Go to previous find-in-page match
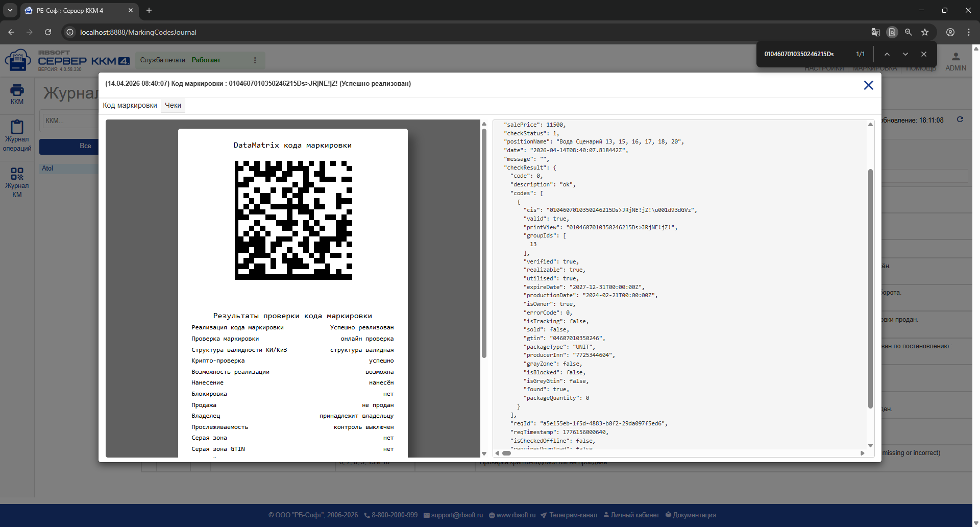The width and height of the screenshot is (980, 527). click(x=887, y=54)
